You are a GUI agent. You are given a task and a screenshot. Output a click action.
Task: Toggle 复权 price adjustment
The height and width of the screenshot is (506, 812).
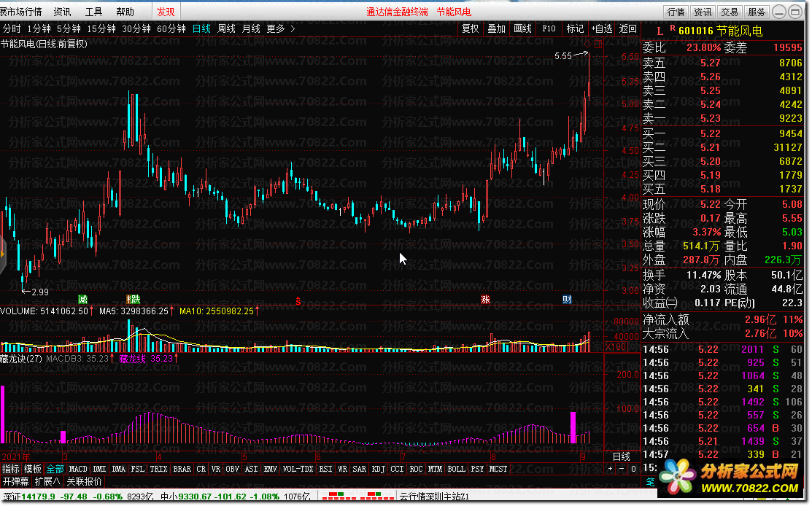click(x=471, y=28)
